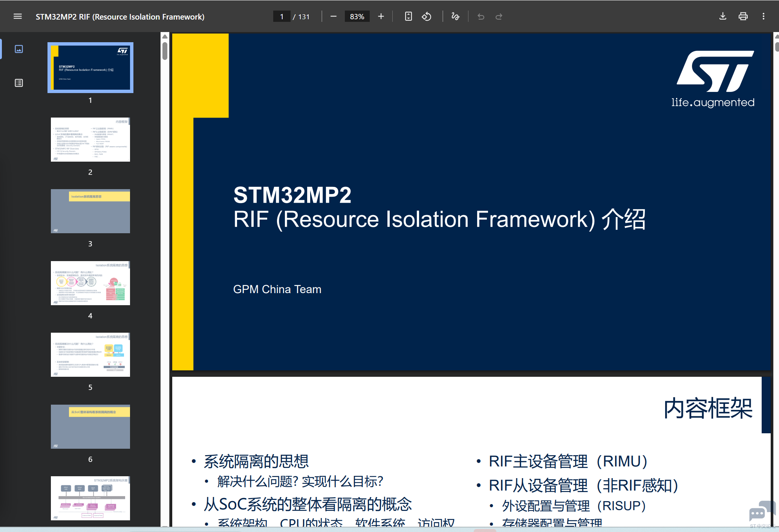This screenshot has height=532, width=779.
Task: Select page 1 thumbnail
Action: (90, 67)
